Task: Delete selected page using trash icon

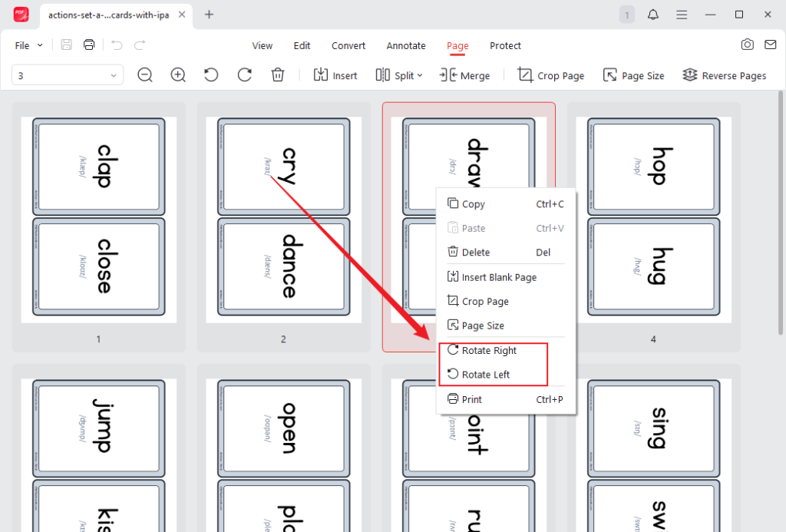Action: [x=278, y=75]
